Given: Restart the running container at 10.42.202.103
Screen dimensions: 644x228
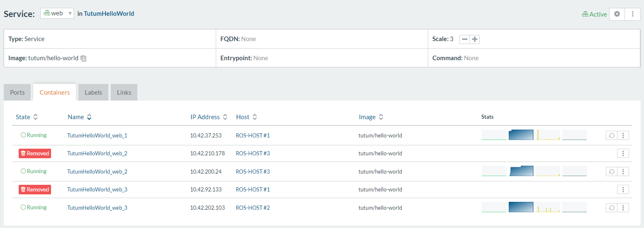Looking at the screenshot, I should (612, 208).
